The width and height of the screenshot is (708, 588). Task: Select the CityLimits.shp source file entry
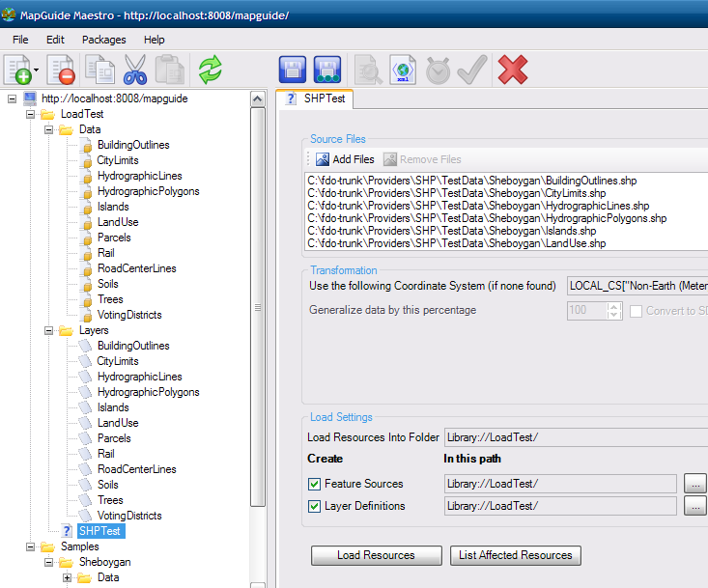click(457, 193)
